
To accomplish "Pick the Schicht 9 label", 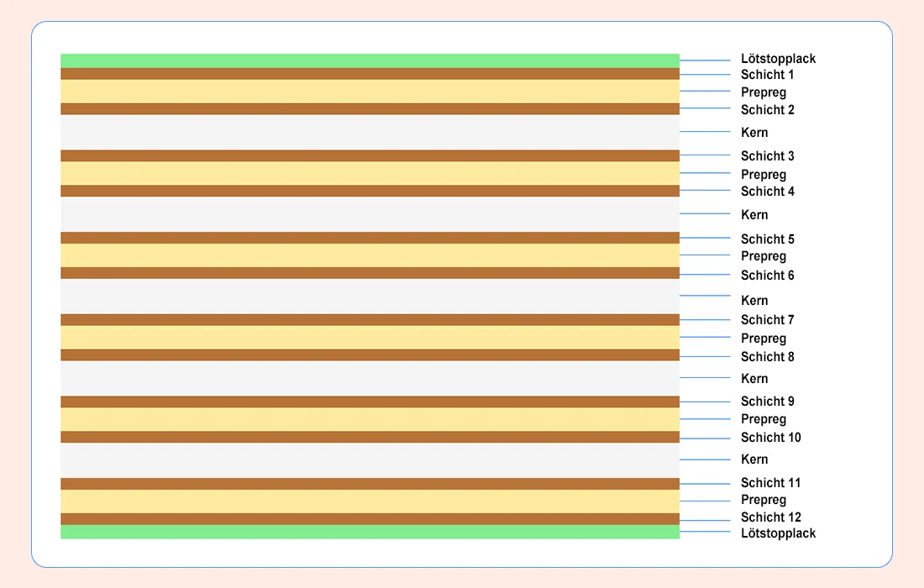I will tap(767, 402).
